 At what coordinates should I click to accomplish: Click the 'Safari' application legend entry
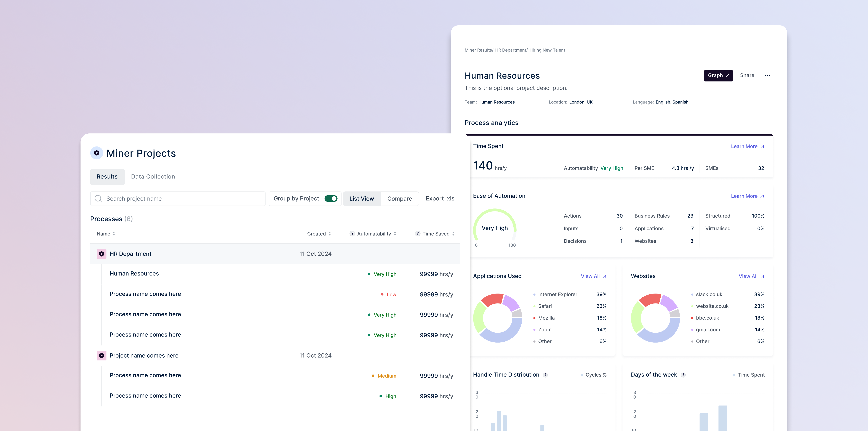pyautogui.click(x=545, y=306)
